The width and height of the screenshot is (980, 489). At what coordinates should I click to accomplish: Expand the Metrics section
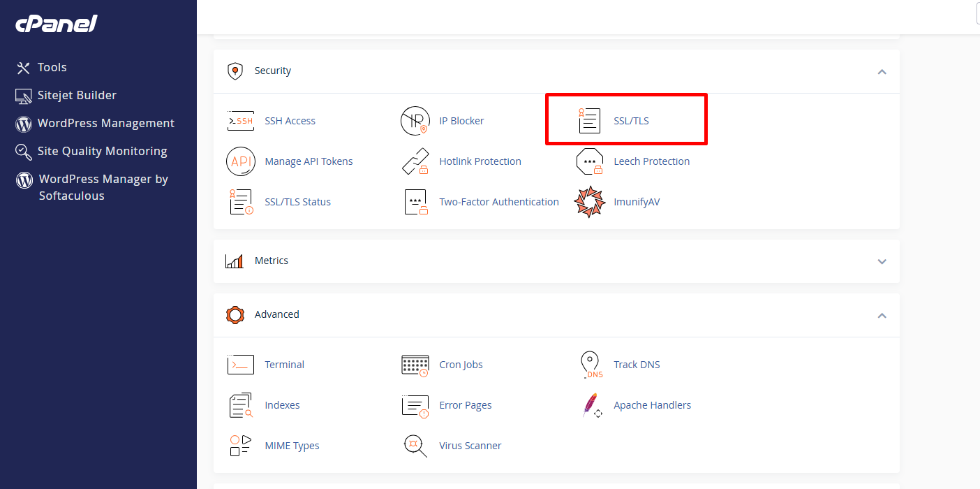(882, 262)
